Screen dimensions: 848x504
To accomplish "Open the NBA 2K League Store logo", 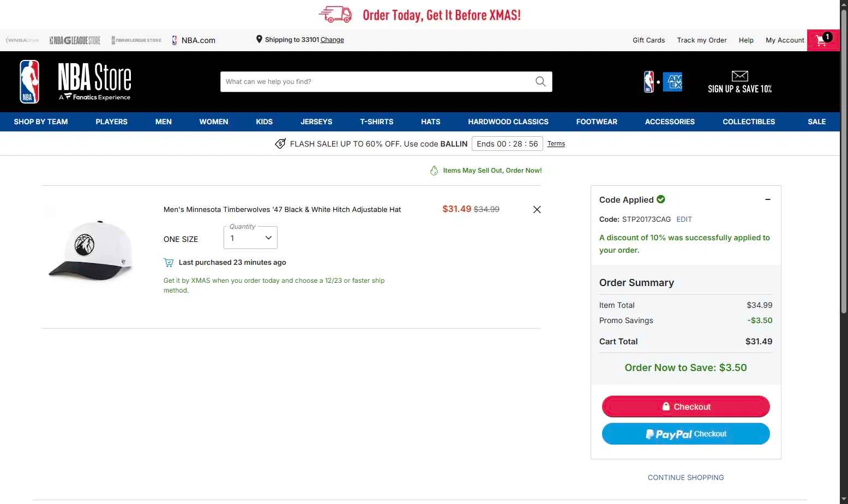I will coord(136,40).
